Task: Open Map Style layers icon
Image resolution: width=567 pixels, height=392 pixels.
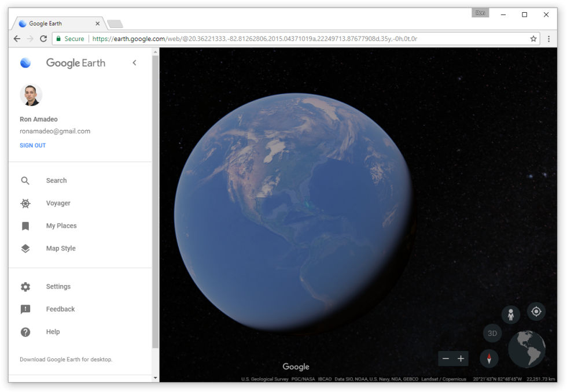Action: pyautogui.click(x=25, y=248)
